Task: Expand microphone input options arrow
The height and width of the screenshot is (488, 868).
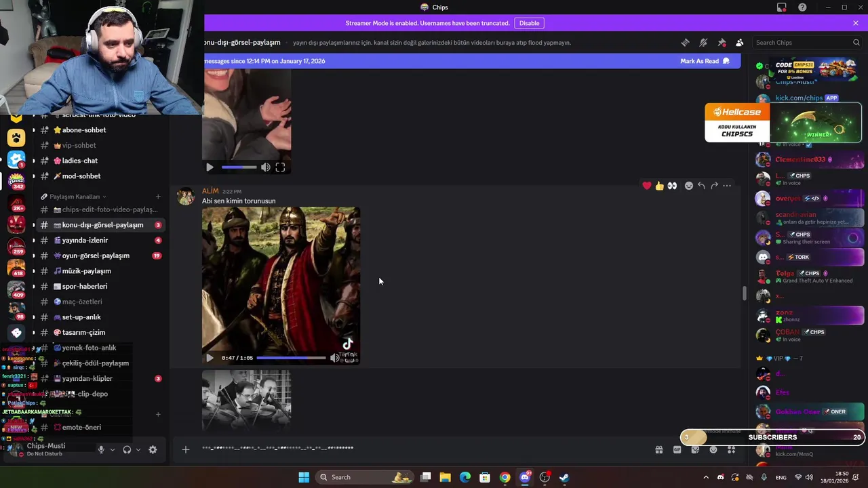Action: click(112, 449)
